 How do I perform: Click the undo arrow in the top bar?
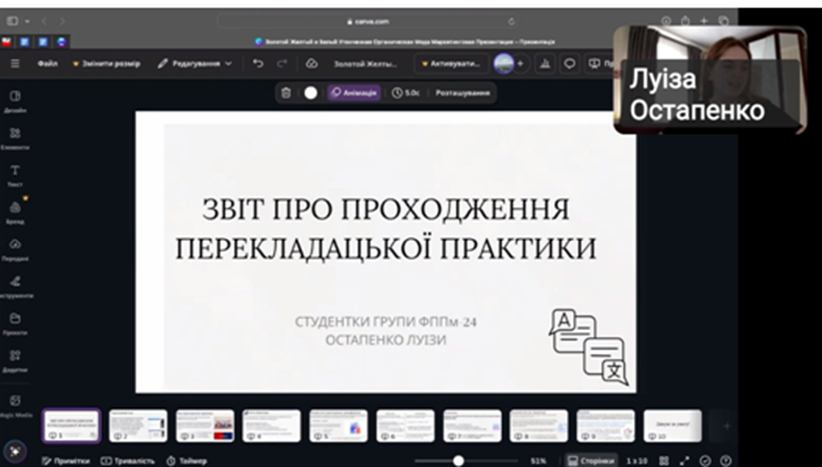[259, 63]
